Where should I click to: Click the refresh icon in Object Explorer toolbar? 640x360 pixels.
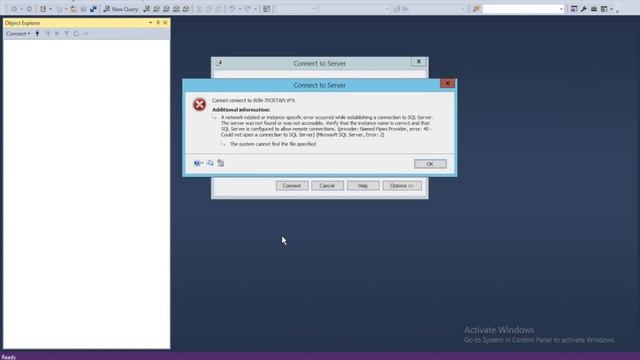(76, 33)
